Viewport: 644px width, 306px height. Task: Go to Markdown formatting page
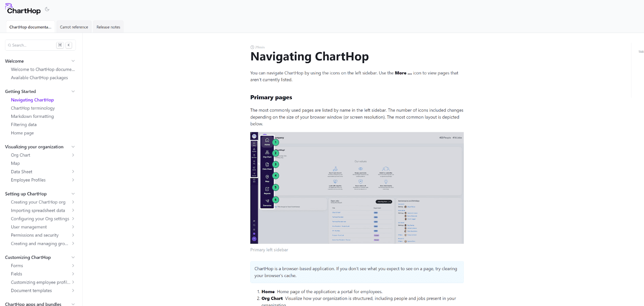[32, 117]
